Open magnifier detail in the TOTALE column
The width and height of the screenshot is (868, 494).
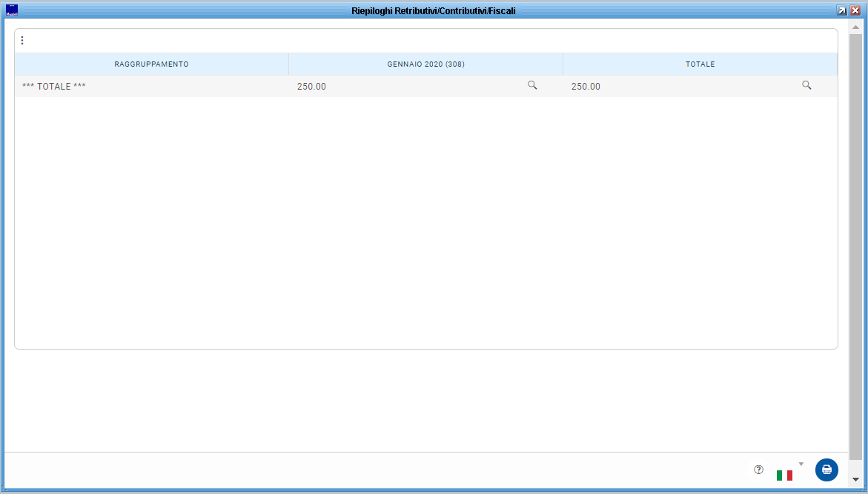[806, 85]
